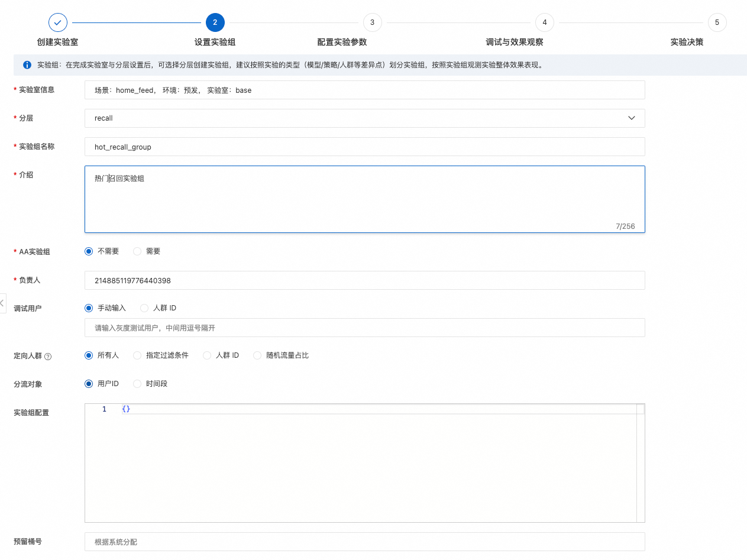747x560 pixels.
Task: Click the help question icon beside 定向人群
Action: point(48,356)
